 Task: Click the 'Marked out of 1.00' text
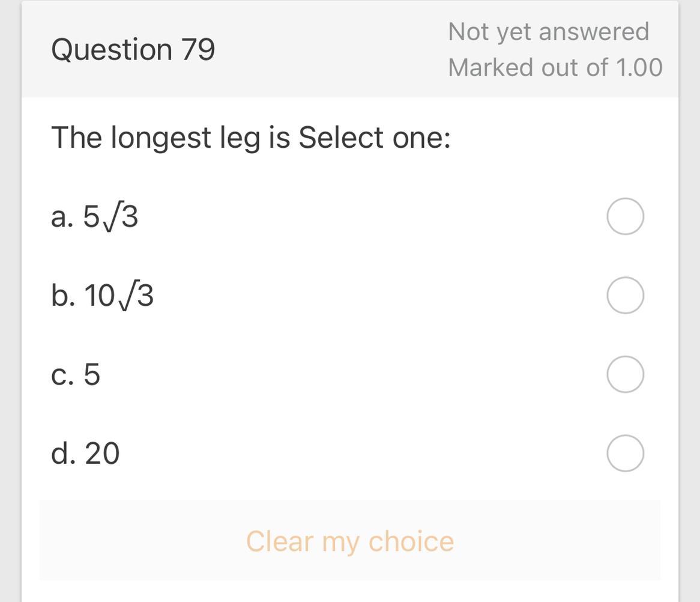tap(555, 67)
